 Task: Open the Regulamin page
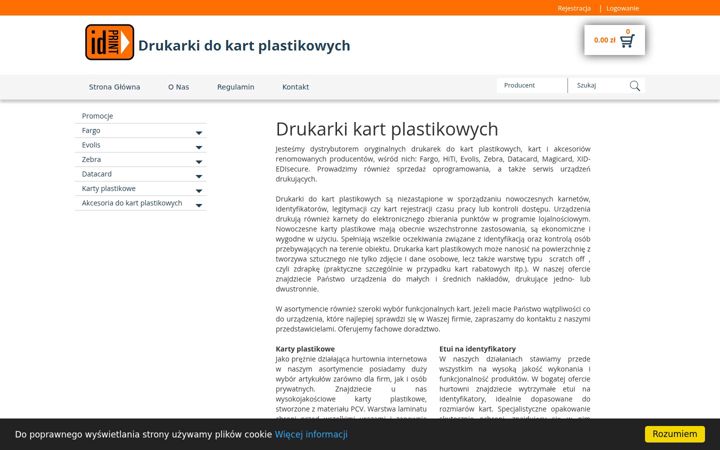(x=236, y=87)
